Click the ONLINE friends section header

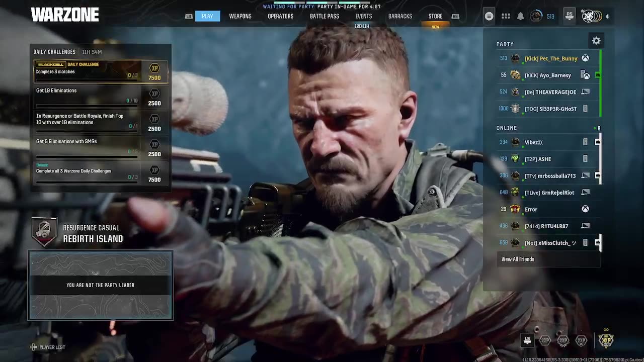click(507, 128)
